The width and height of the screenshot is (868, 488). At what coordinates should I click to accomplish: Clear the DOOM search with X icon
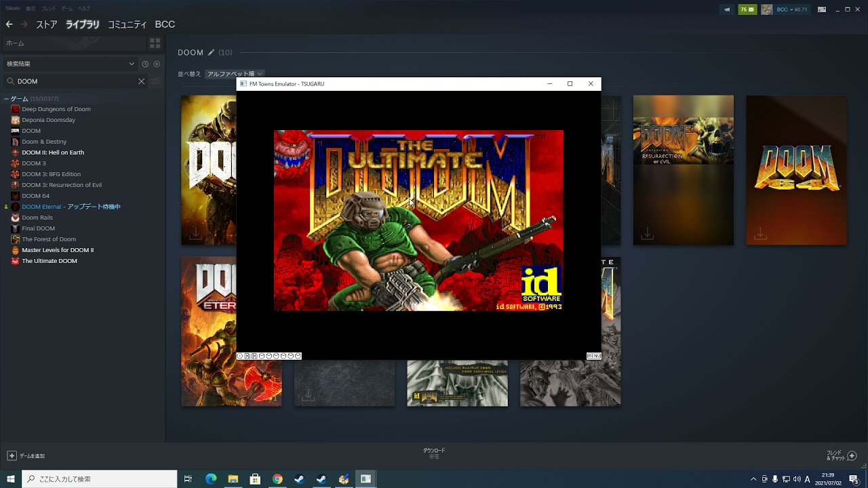[141, 81]
